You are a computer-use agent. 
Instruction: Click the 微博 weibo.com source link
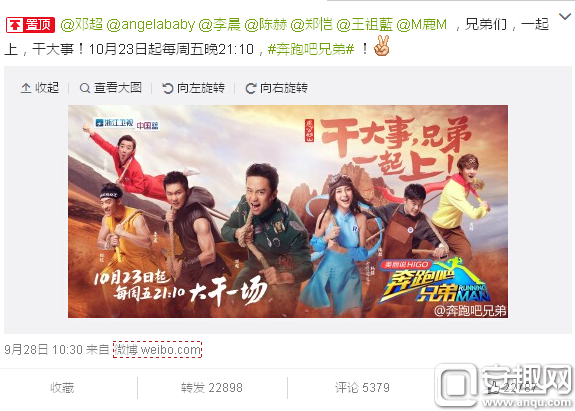click(157, 349)
